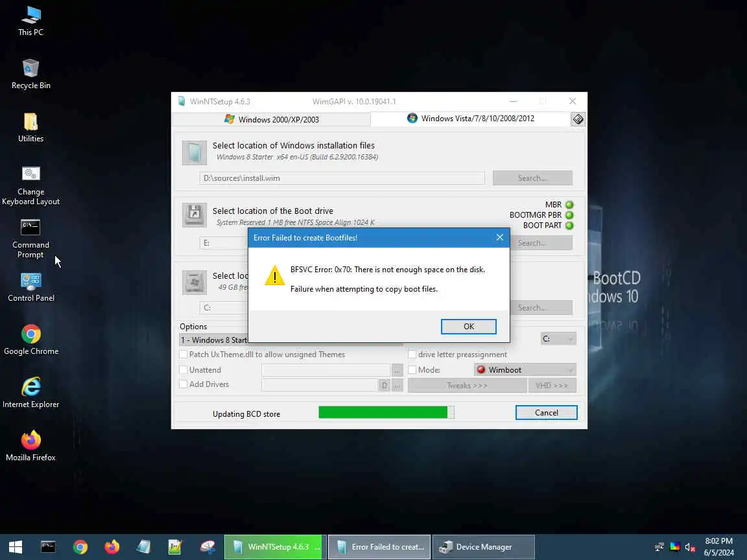Switch to Error Failed to creat... taskbar window
The image size is (747, 560).
[379, 547]
